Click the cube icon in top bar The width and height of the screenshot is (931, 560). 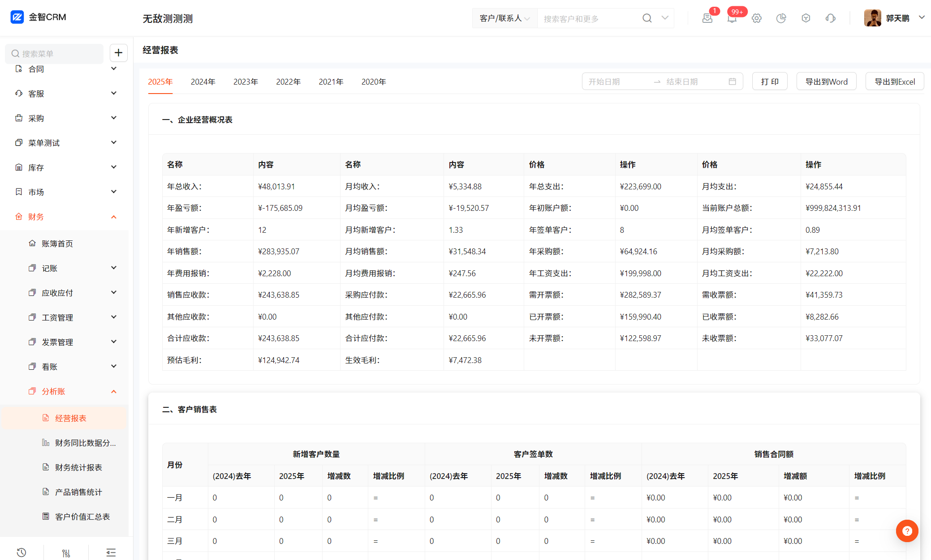click(x=806, y=18)
